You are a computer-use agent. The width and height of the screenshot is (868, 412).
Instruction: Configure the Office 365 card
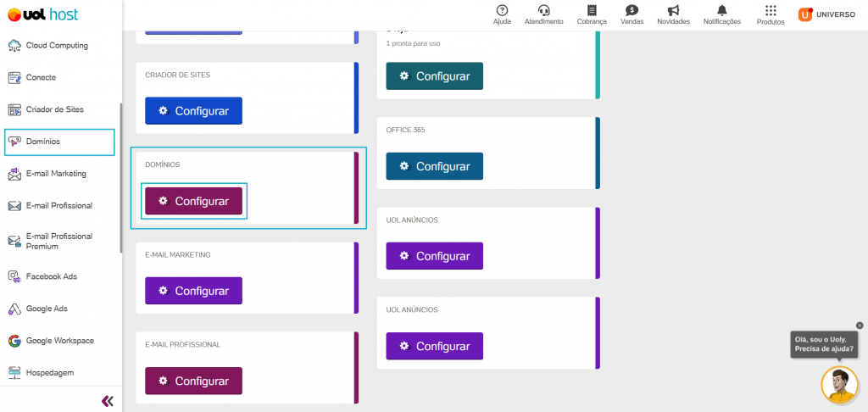[x=435, y=166]
